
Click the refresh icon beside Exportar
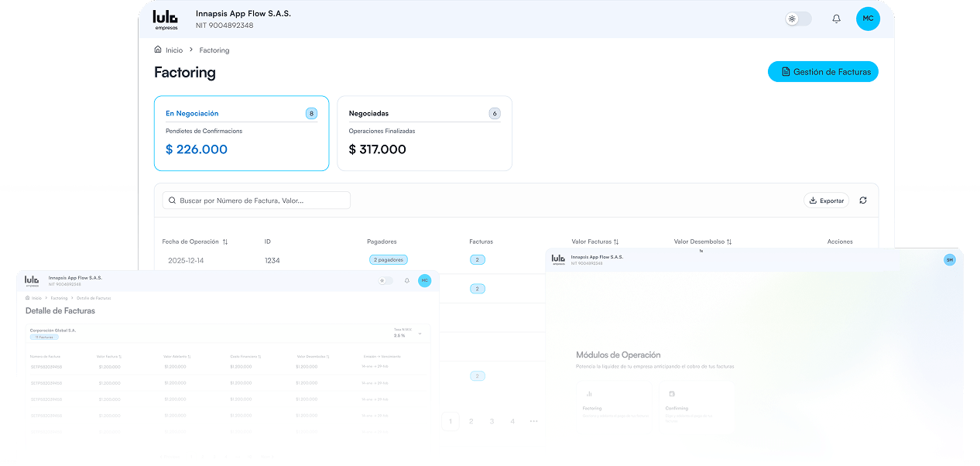point(863,200)
